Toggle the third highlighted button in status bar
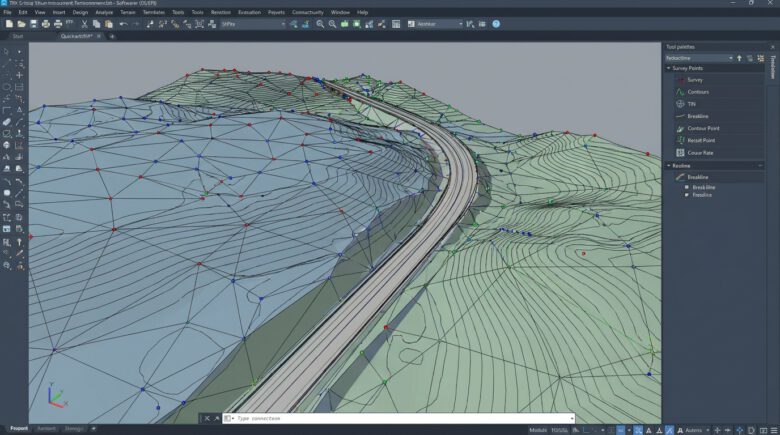 click(670, 430)
